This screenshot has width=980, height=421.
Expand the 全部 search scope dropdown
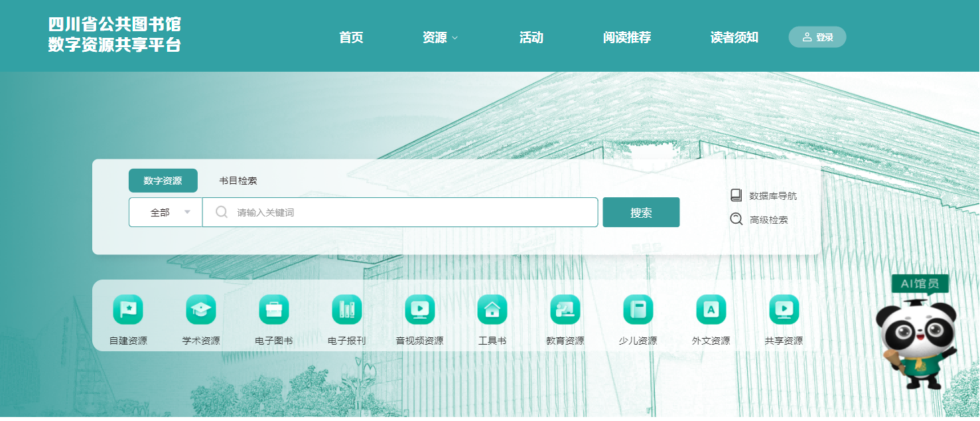tap(165, 212)
